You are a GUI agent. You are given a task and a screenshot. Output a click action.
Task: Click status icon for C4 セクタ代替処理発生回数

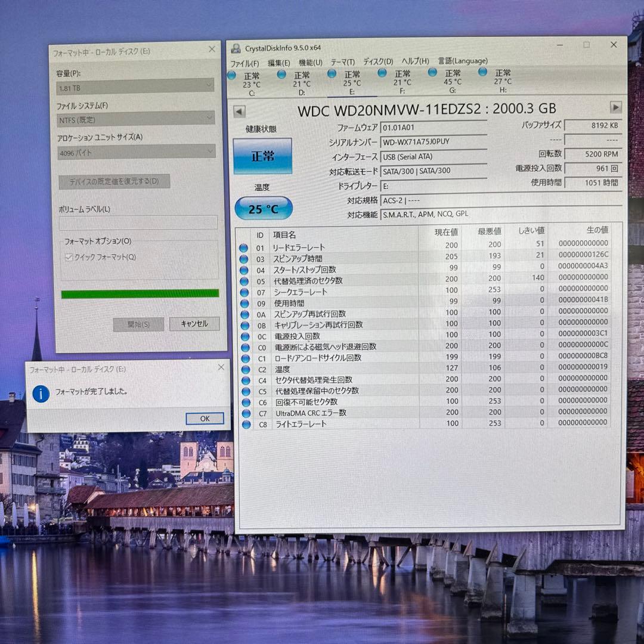pos(246,380)
